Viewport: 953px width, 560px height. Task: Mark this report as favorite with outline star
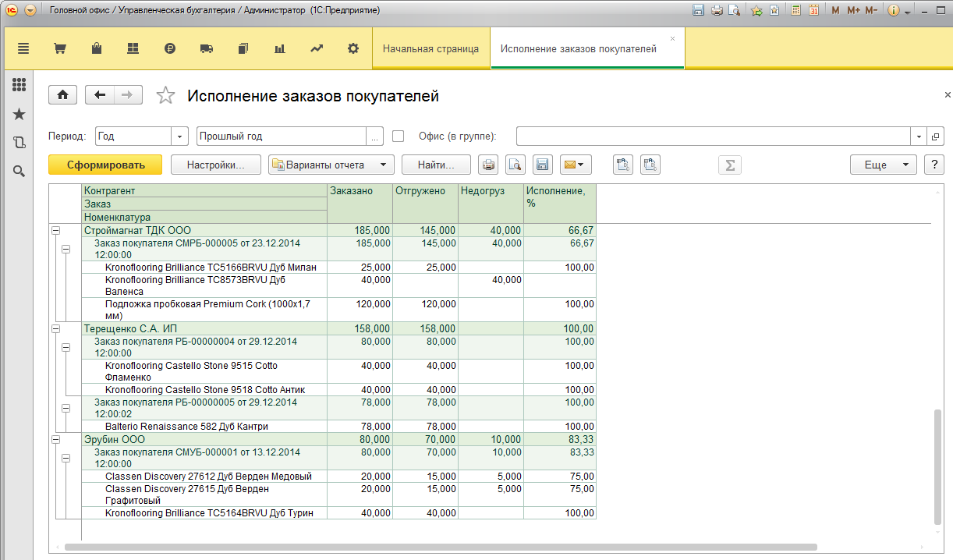click(x=165, y=95)
